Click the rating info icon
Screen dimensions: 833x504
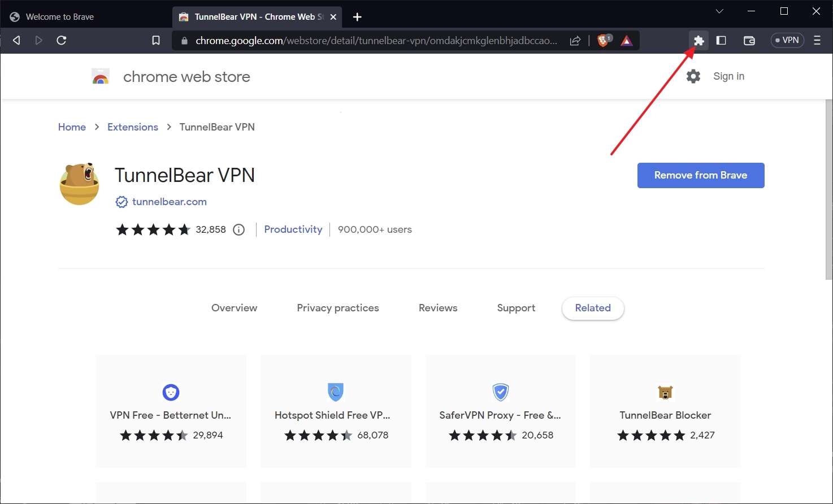point(239,229)
